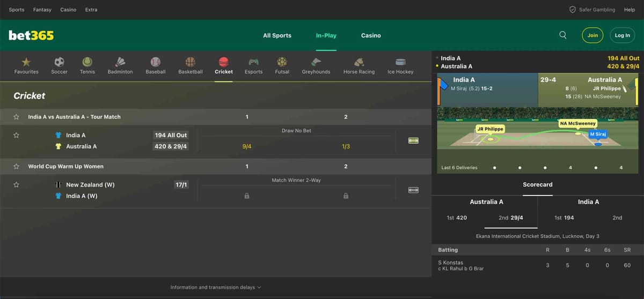Click the 194 All Out score in fixture row

171,135
